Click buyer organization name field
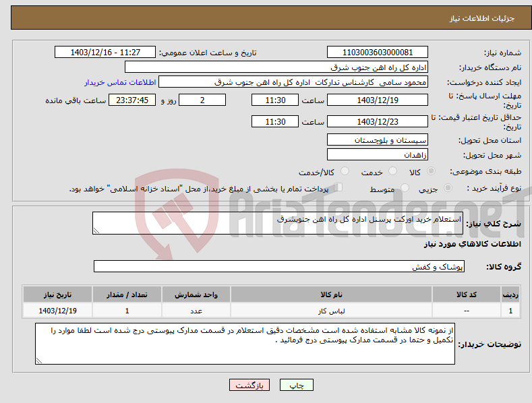Screen dimensions: 532x403 pyautogui.click(x=276, y=67)
